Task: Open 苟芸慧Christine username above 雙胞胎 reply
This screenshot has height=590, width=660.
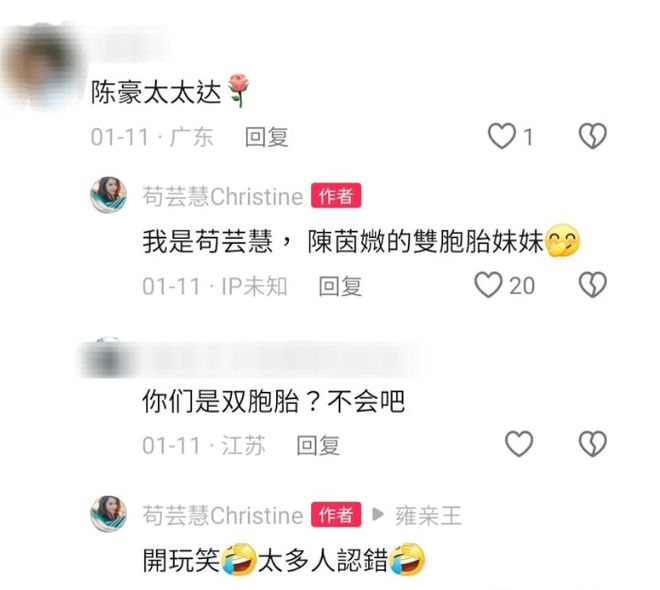Action: pos(223,196)
